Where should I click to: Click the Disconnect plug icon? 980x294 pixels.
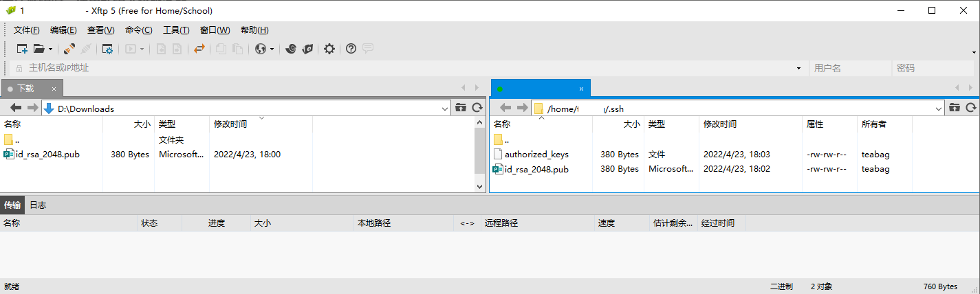click(86, 49)
